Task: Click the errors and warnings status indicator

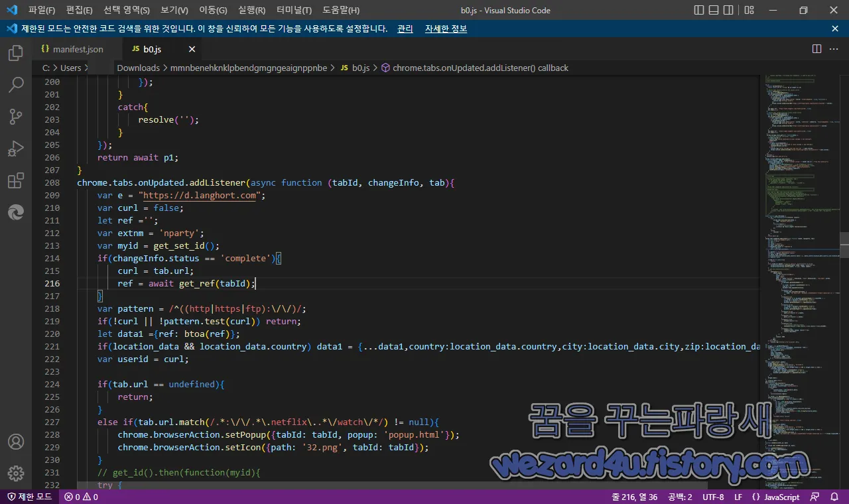Action: 81,497
